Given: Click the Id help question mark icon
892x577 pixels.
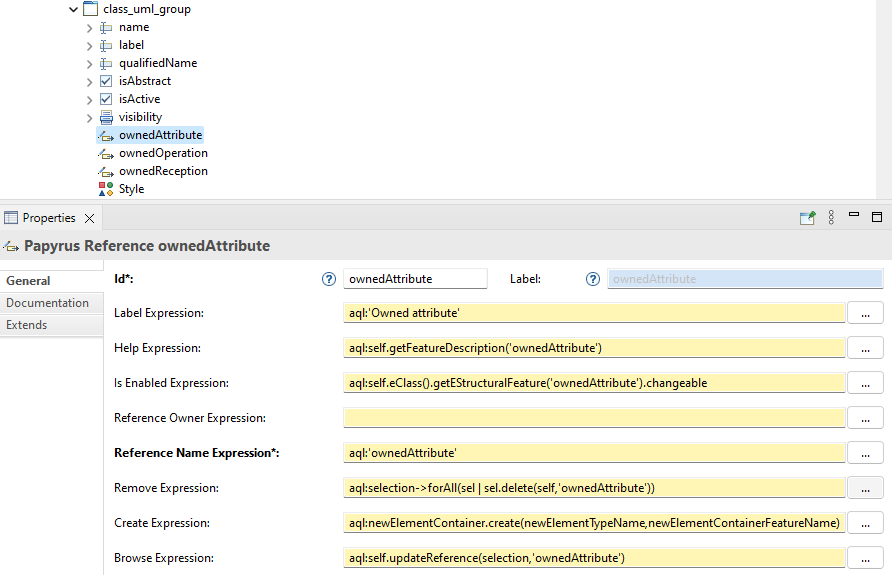Looking at the screenshot, I should [329, 279].
